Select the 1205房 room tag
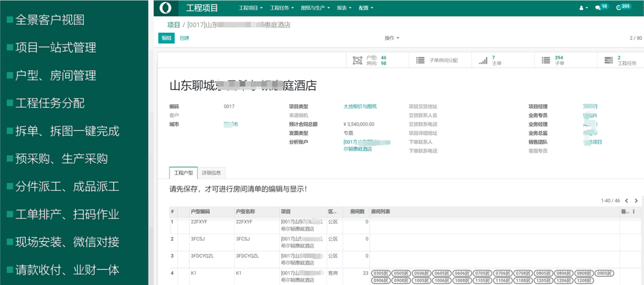 (543, 280)
